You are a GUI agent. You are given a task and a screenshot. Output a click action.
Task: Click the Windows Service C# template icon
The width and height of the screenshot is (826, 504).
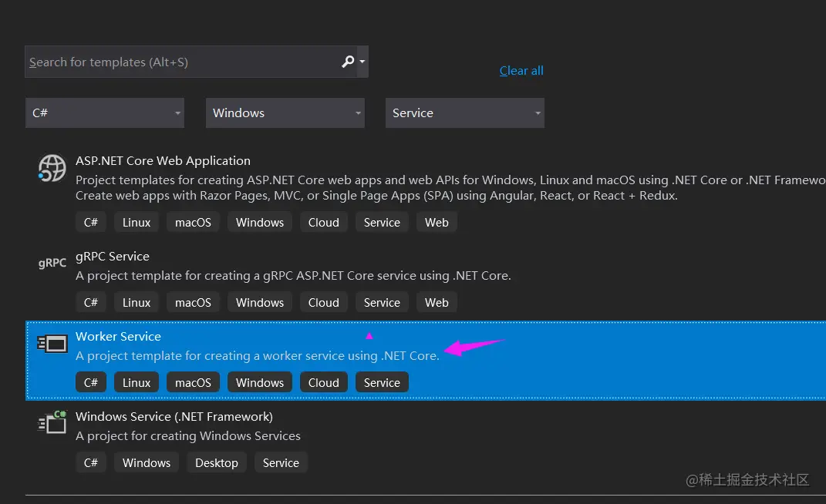(x=52, y=422)
